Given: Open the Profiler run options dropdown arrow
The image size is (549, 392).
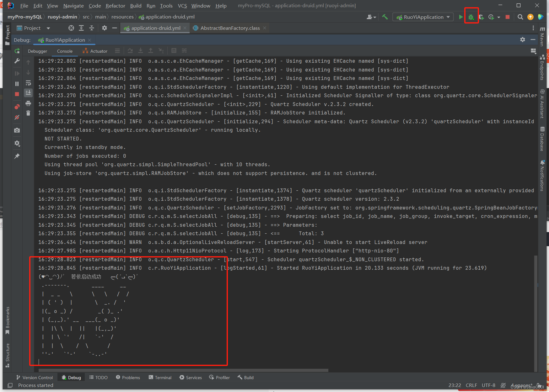Looking at the screenshot, I should (x=499, y=17).
